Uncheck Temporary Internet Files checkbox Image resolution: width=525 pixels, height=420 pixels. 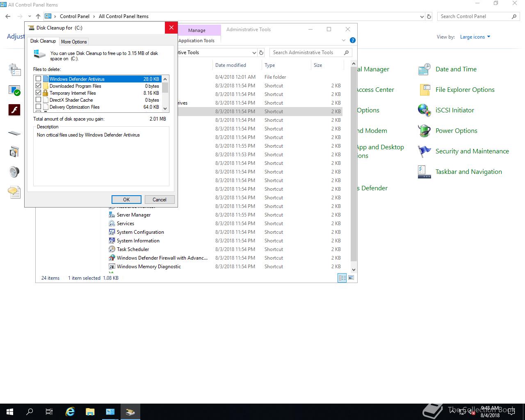39,93
